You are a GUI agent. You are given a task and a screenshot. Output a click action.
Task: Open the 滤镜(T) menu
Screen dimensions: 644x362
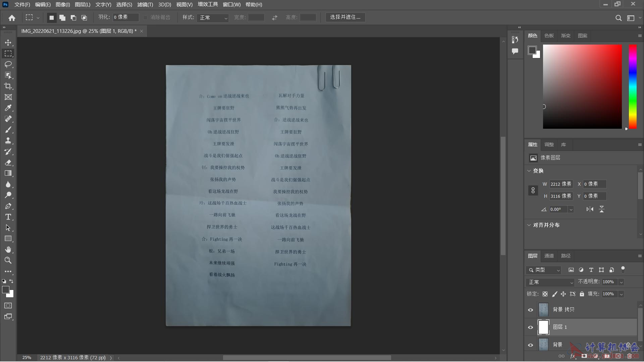[x=145, y=5]
